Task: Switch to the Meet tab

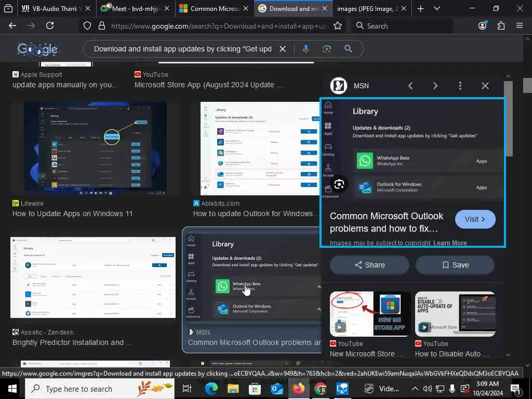Action: point(136,9)
